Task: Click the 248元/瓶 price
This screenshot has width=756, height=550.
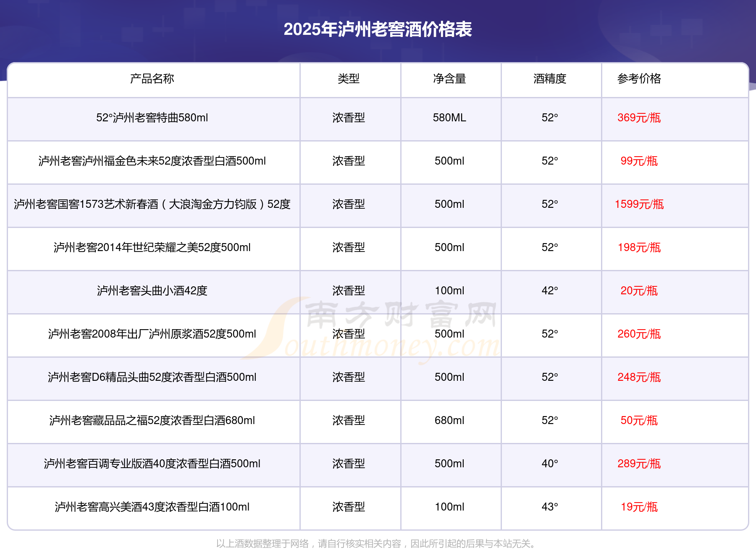Action: [x=639, y=377]
